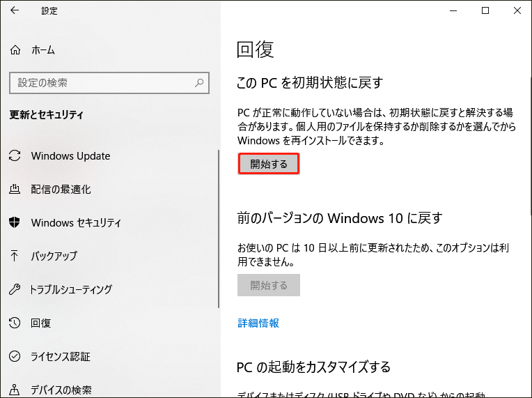This screenshot has height=398, width=532.
Task: Click the search magnifier icon
Action: pyautogui.click(x=199, y=82)
